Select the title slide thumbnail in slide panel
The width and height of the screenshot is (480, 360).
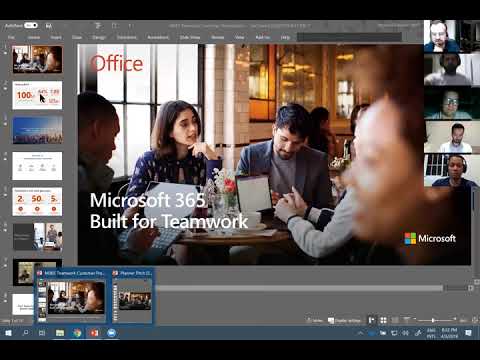click(x=37, y=59)
